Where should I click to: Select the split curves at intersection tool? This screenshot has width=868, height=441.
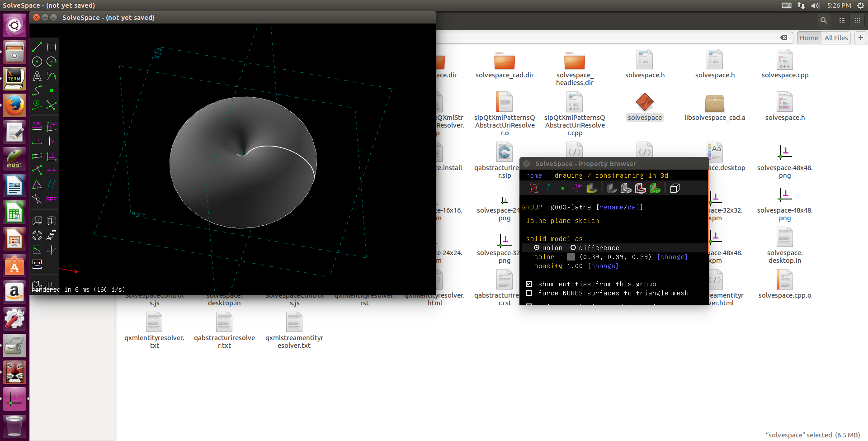pos(52,105)
